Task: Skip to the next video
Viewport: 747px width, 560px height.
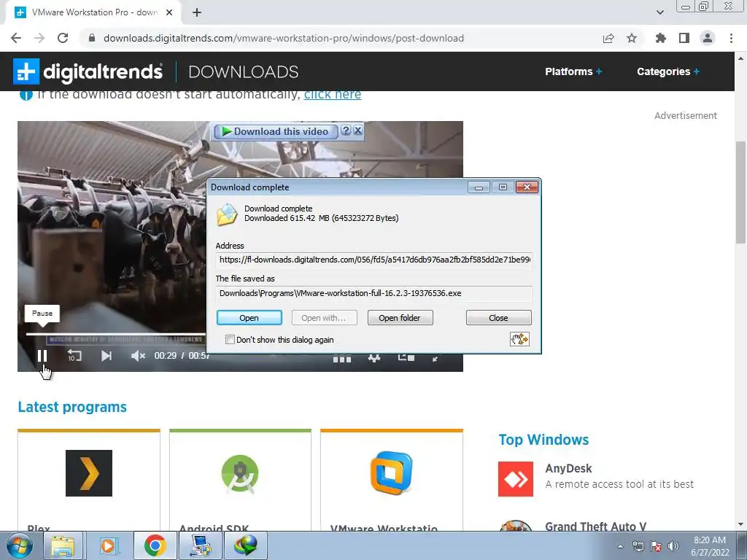Action: pyautogui.click(x=107, y=356)
